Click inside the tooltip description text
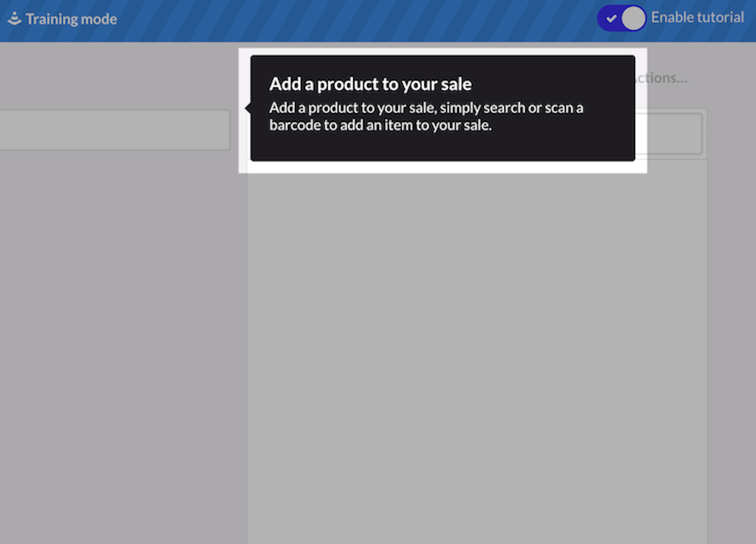The width and height of the screenshot is (756, 544). tap(426, 116)
